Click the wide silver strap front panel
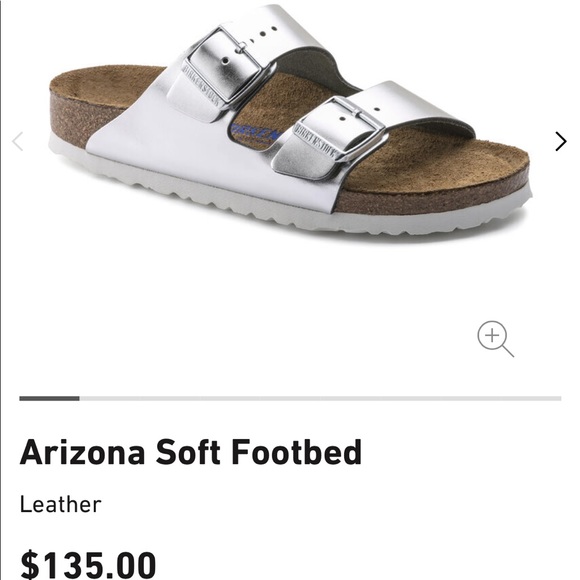The image size is (580, 580). (178, 148)
